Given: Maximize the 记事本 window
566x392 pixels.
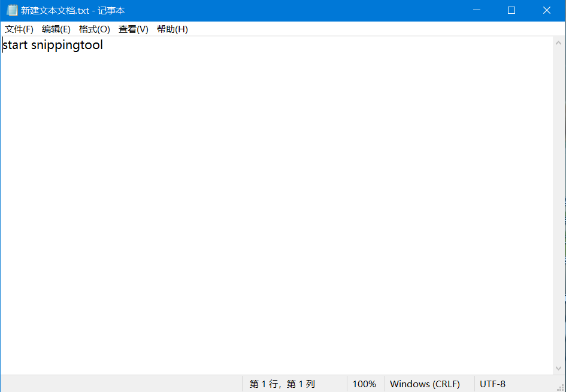Looking at the screenshot, I should 511,10.
